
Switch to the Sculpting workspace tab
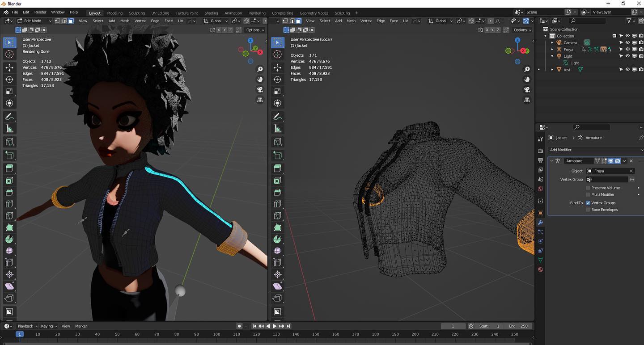click(137, 13)
